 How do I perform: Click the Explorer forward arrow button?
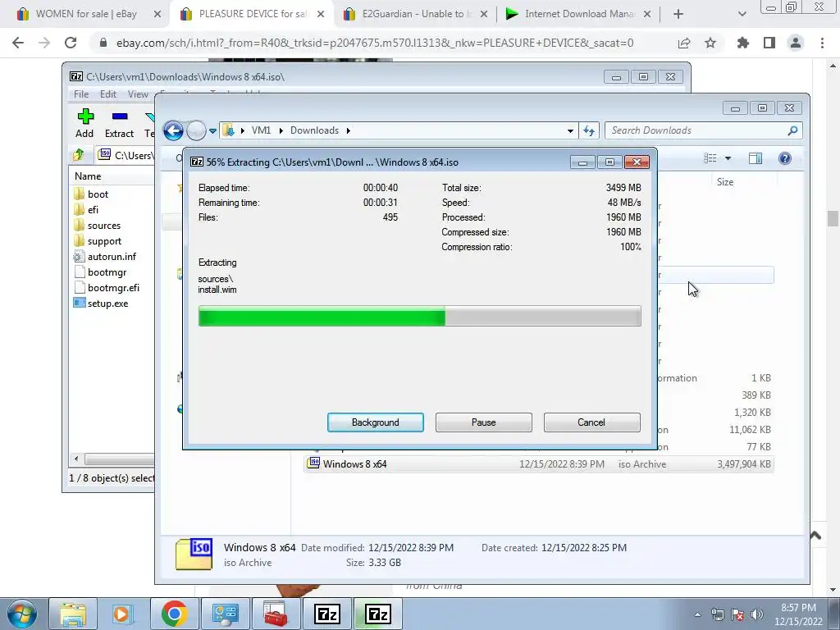pyautogui.click(x=196, y=130)
